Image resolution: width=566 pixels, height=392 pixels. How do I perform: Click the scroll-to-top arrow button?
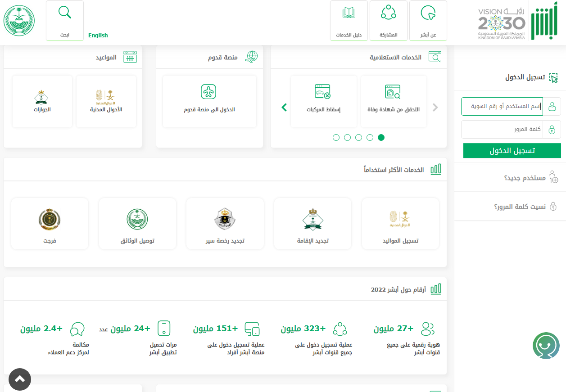(x=20, y=379)
